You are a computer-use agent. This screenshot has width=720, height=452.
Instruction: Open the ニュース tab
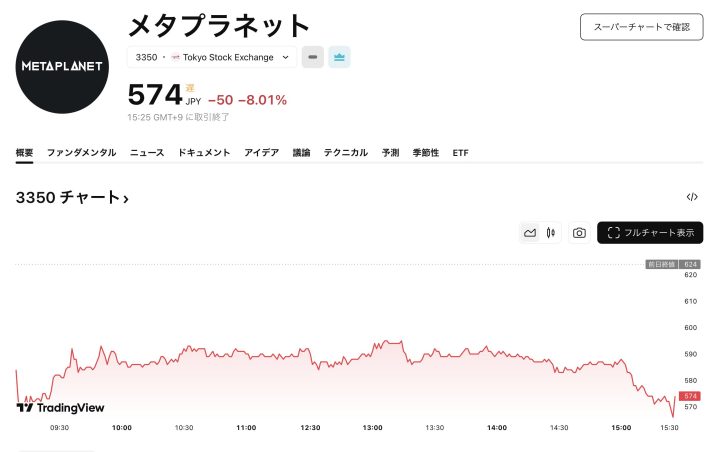point(147,153)
